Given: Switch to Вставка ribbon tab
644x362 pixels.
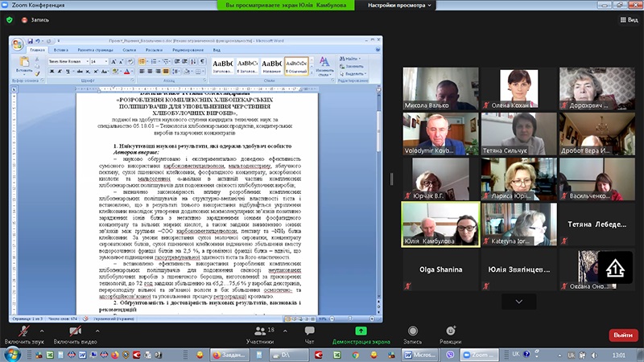Looking at the screenshot, I should 61,50.
